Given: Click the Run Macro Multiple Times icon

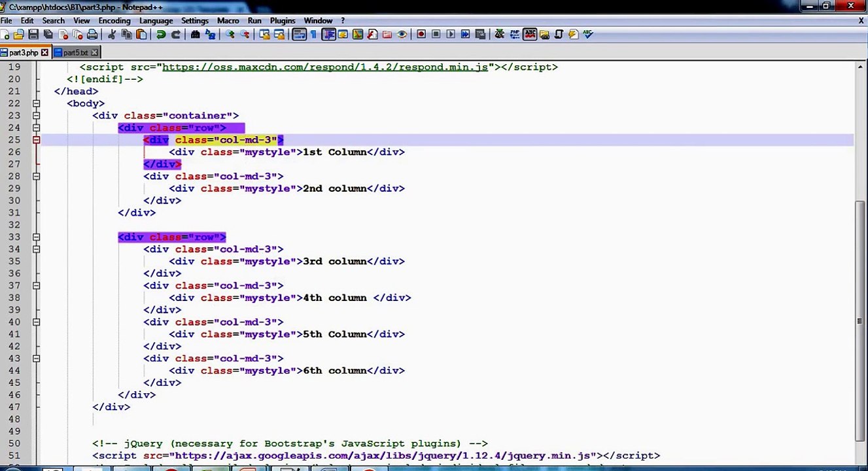Looking at the screenshot, I should (x=465, y=34).
